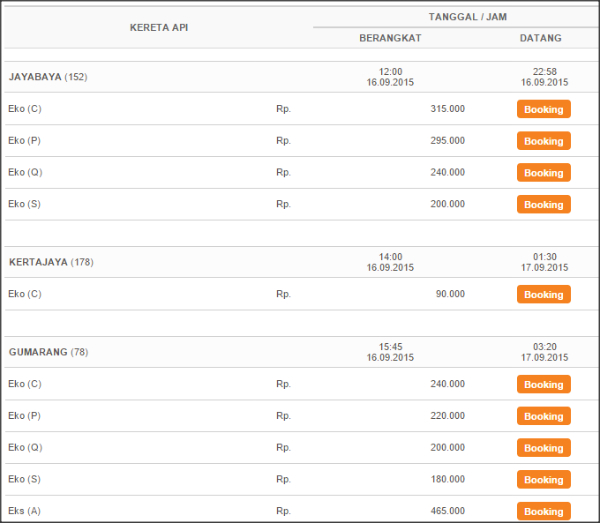Book Gumarang Eko (C) for 240.000
This screenshot has height=523, width=600.
(543, 384)
